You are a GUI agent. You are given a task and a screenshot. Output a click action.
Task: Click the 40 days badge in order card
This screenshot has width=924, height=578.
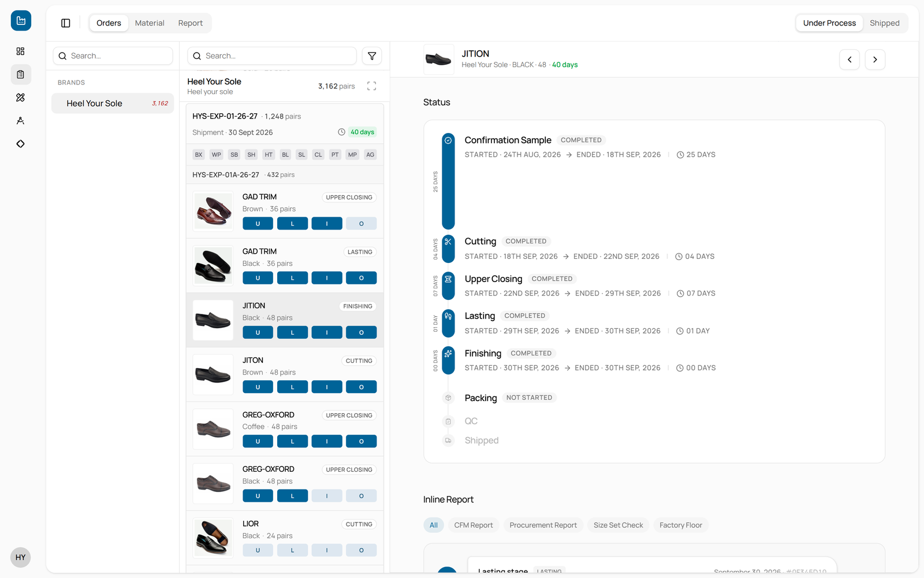pyautogui.click(x=363, y=132)
